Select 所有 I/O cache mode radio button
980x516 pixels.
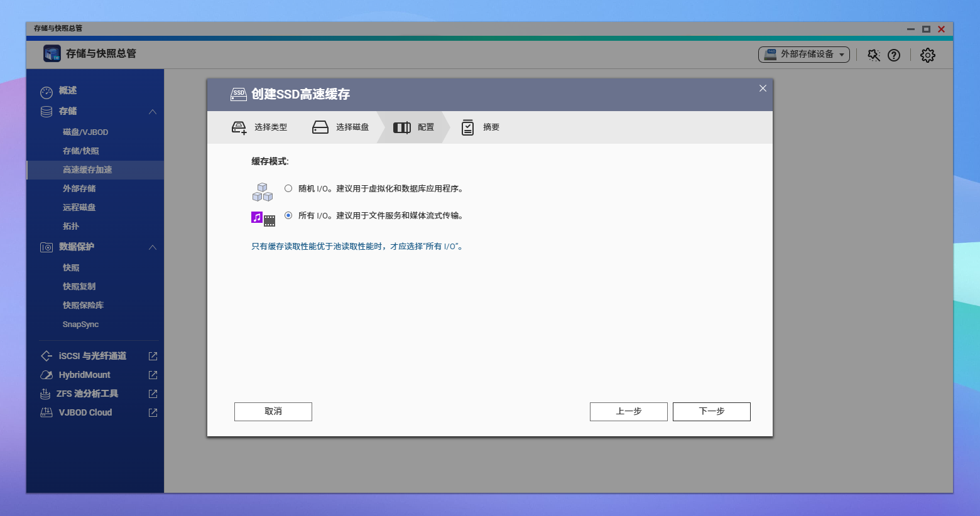coord(288,215)
